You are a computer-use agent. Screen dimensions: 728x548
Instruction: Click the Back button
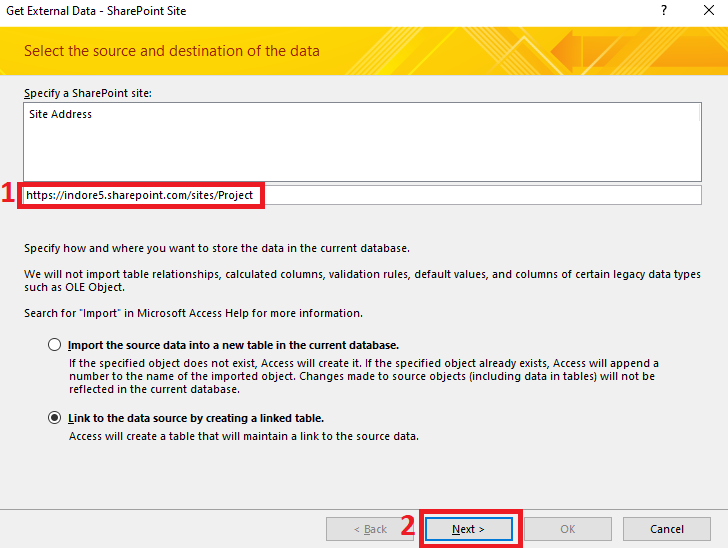(370, 528)
